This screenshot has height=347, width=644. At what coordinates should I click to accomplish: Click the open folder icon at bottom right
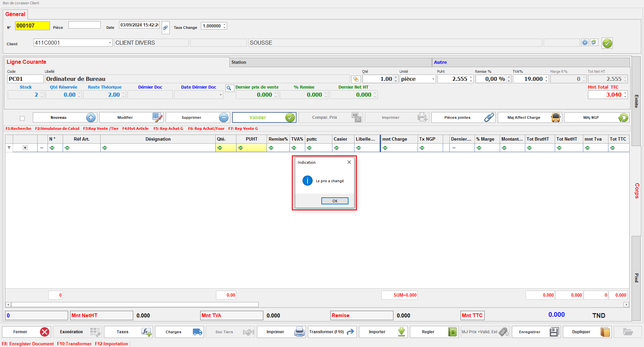point(628,332)
